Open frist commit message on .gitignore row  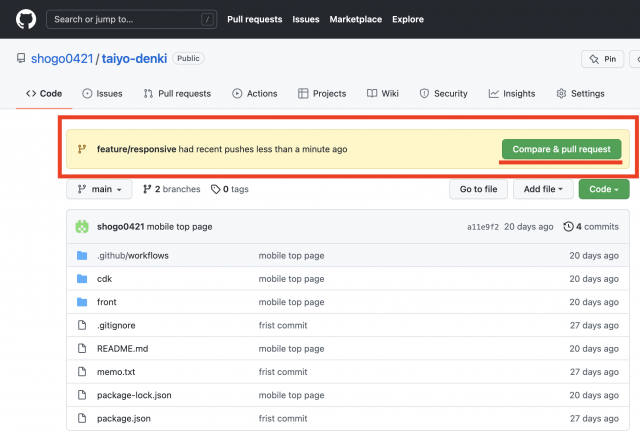(x=283, y=325)
